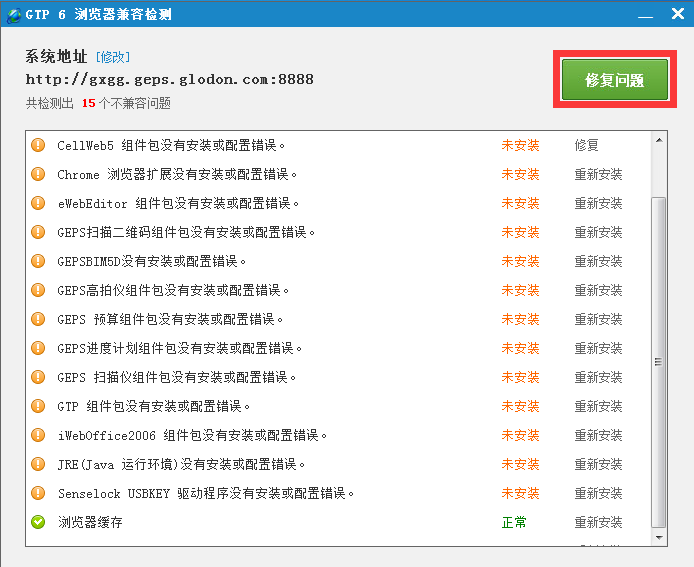This screenshot has width=694, height=567.
Task: Click 重新安装 for GEPSBIM5D row
Action: click(x=598, y=261)
